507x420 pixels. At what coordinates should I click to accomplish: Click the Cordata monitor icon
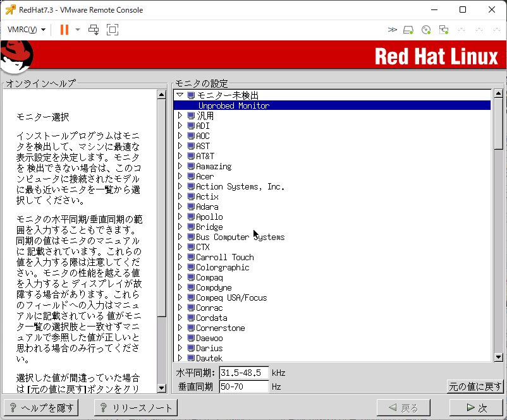pos(191,317)
